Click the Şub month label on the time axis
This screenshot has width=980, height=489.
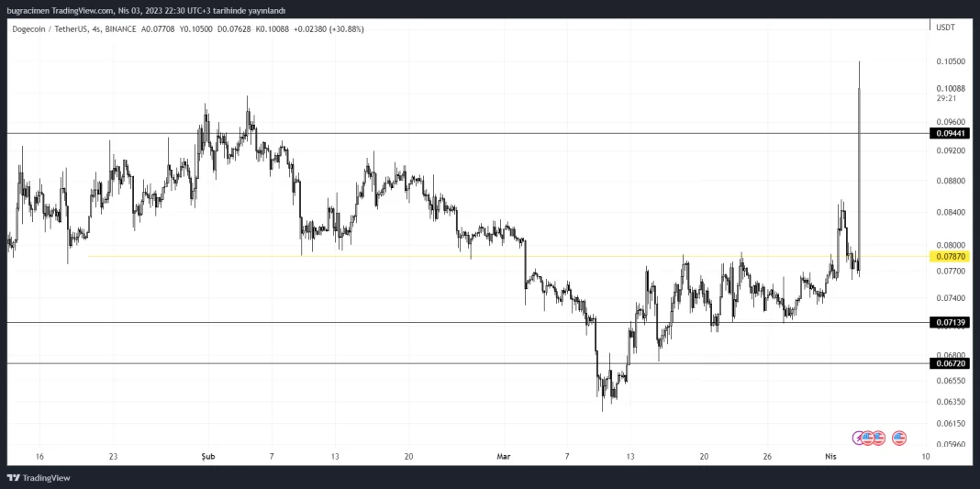[206, 456]
